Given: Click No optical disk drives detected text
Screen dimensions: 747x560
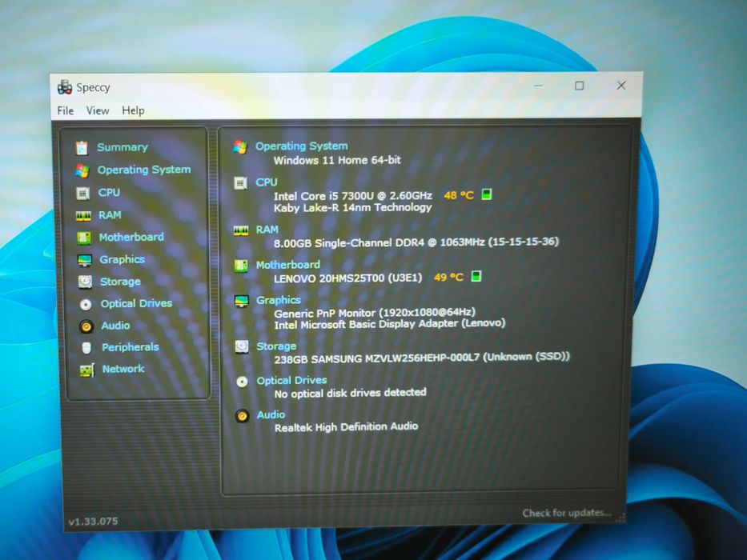Looking at the screenshot, I should tap(350, 394).
